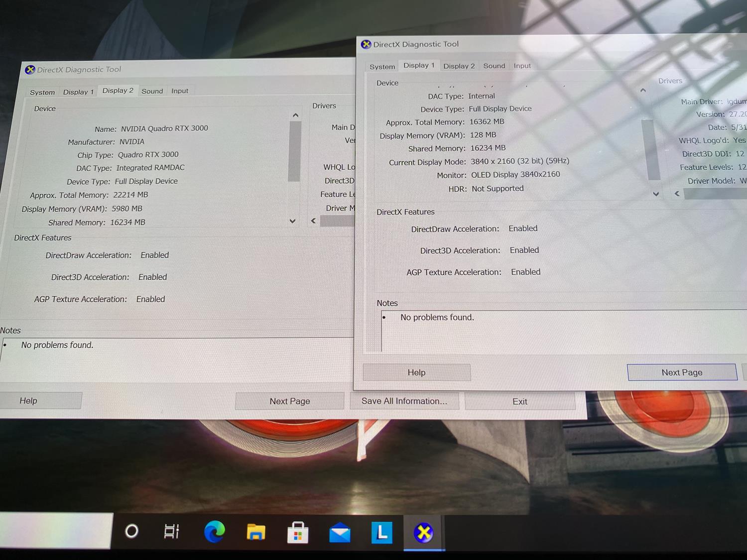Image resolution: width=747 pixels, height=560 pixels.
Task: Click Save All Information button
Action: 404,401
